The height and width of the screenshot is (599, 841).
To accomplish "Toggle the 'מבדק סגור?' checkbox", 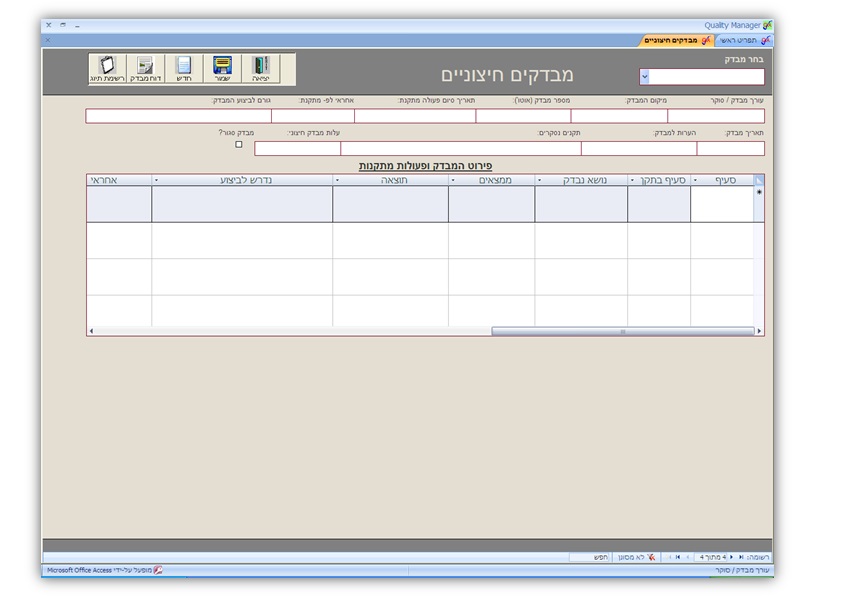I will pyautogui.click(x=238, y=145).
